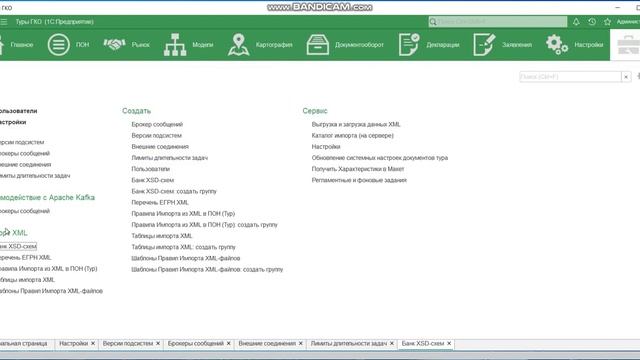Open Шаблоны Правил Импорта XML-файлов under Создать
640x360 pixels.
click(x=186, y=258)
